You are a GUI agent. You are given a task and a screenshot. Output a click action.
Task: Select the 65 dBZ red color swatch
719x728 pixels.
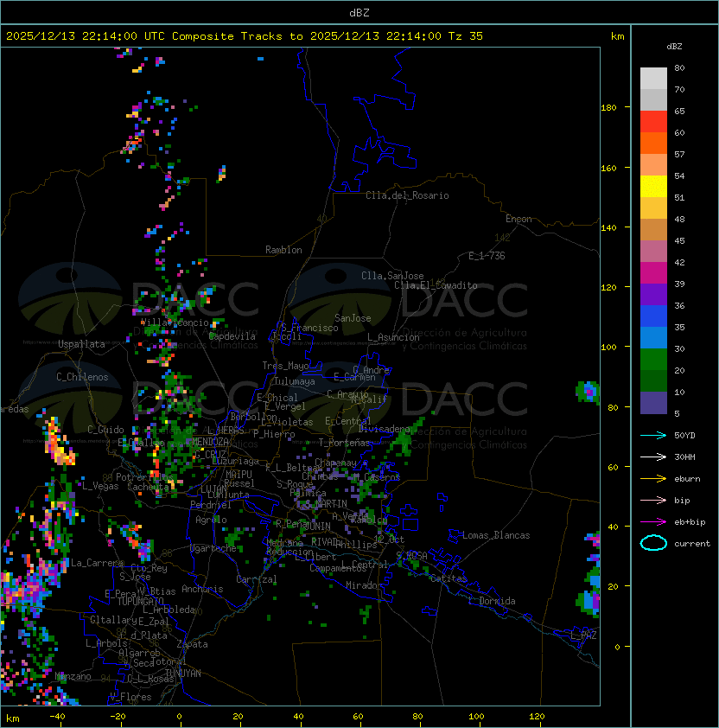[x=653, y=122]
